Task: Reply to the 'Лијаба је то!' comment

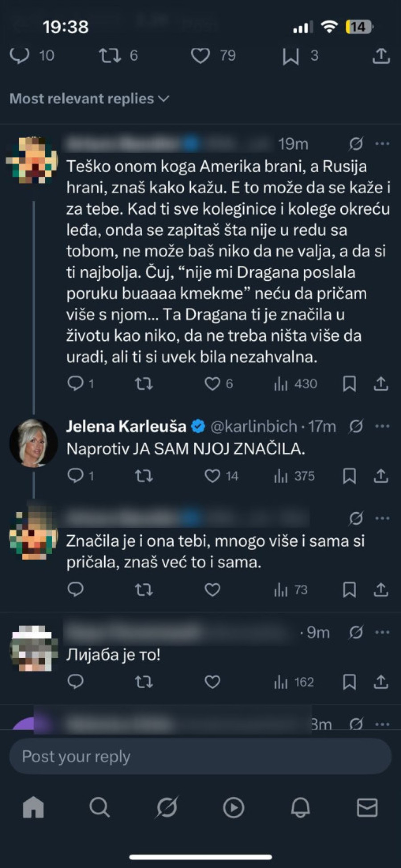Action: [x=75, y=682]
